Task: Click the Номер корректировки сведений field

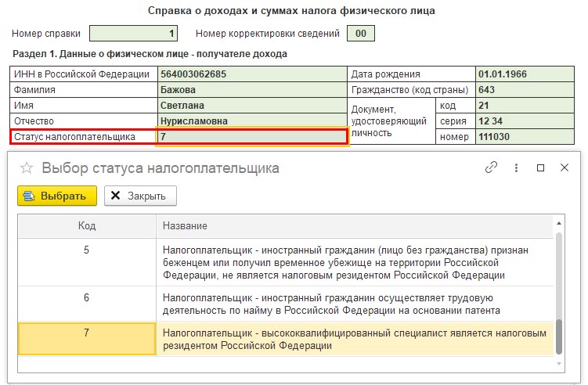Action: [360, 34]
